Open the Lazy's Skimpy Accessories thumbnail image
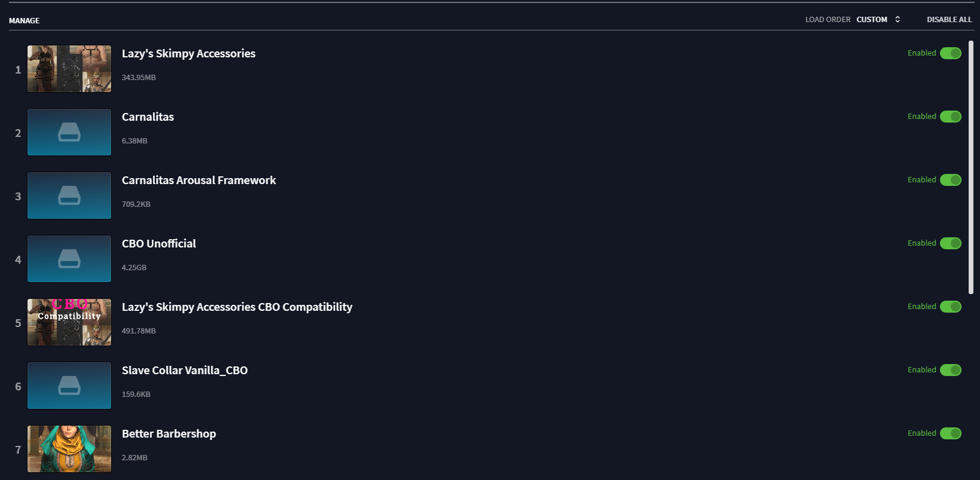This screenshot has height=480, width=980. pos(69,69)
